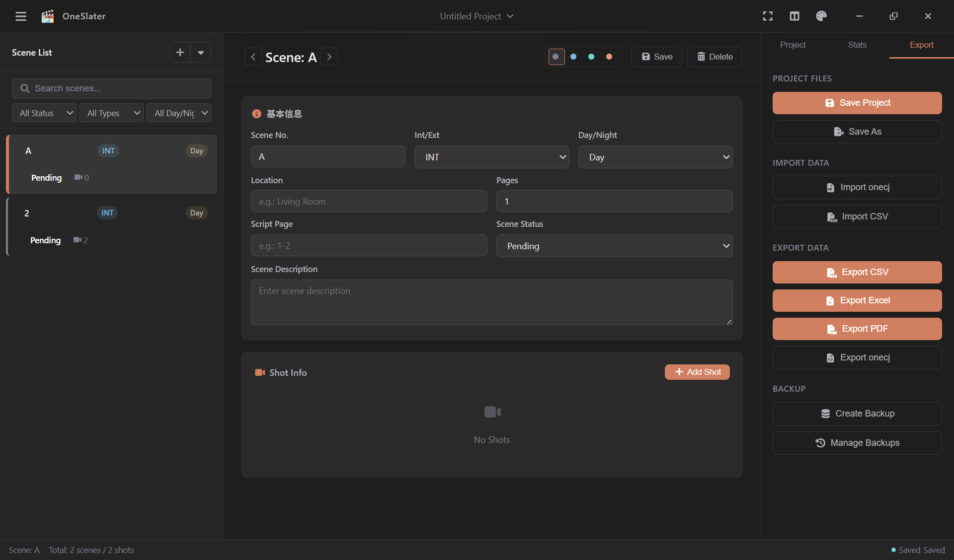Viewport: 954px width, 560px height.
Task: Go to the previous scene arrow
Action: pos(253,57)
